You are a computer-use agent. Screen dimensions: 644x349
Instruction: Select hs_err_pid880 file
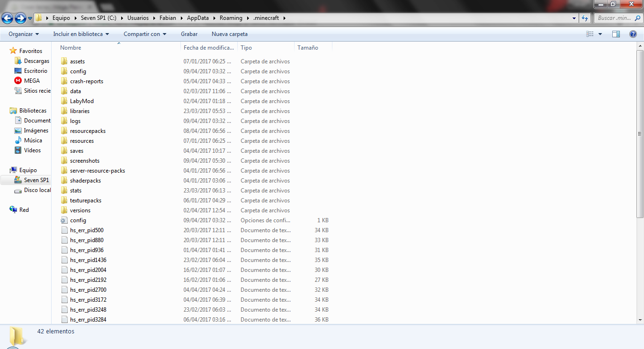(87, 240)
